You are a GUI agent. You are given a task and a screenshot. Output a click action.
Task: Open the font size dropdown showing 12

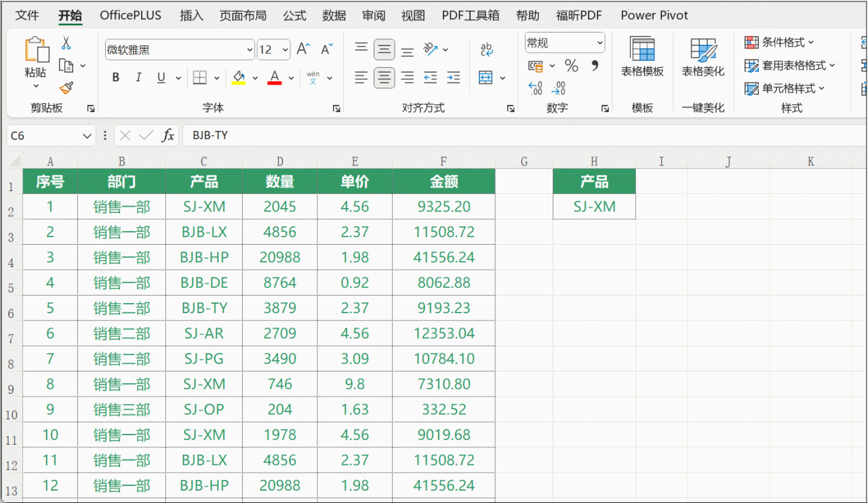[285, 49]
